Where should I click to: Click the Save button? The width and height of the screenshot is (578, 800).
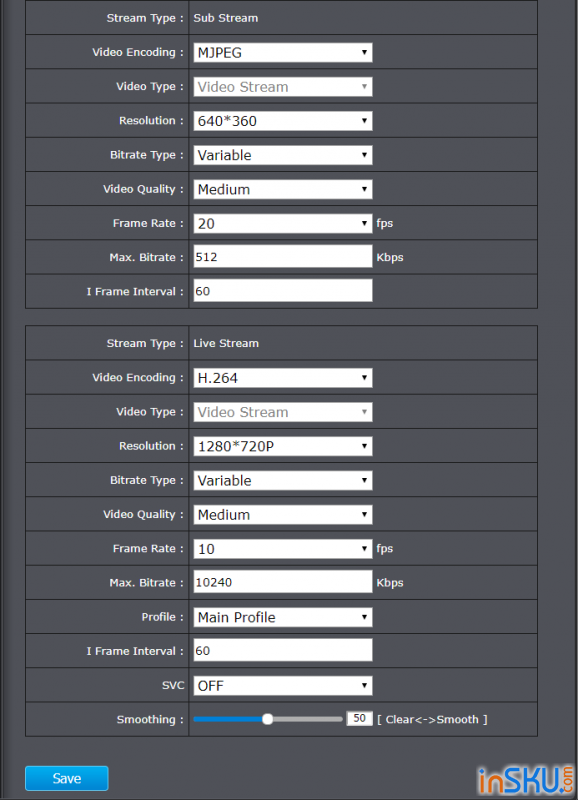point(67,778)
